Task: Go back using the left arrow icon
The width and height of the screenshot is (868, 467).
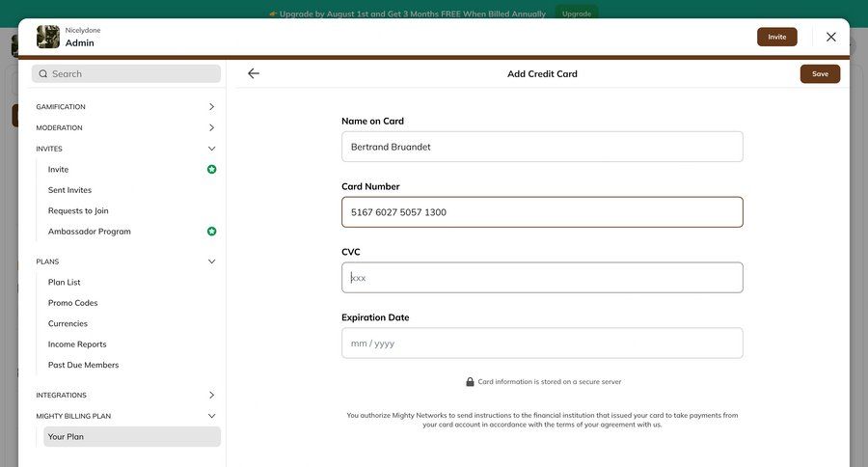Action: [x=254, y=73]
